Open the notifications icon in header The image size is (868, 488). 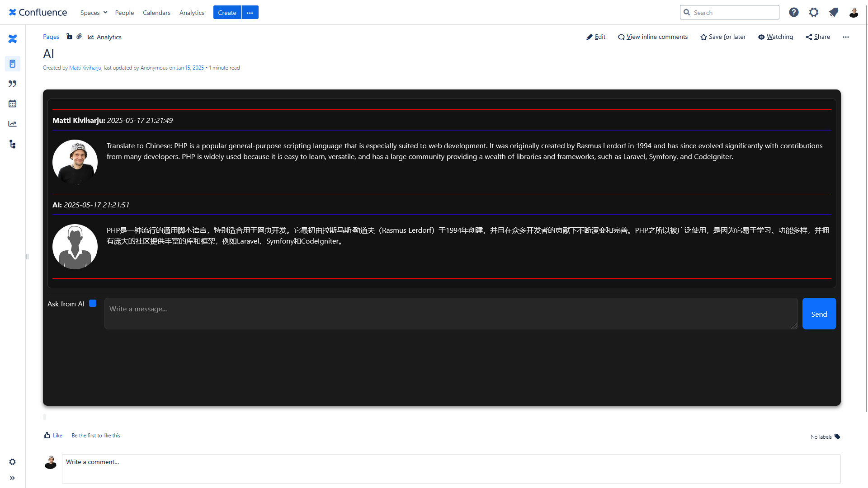click(834, 12)
